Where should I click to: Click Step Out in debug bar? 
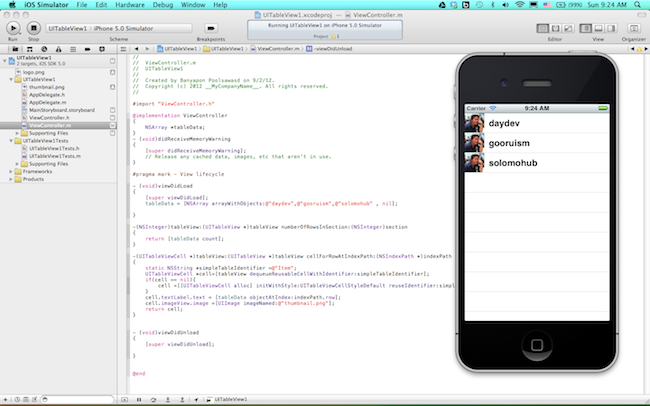coord(182,399)
